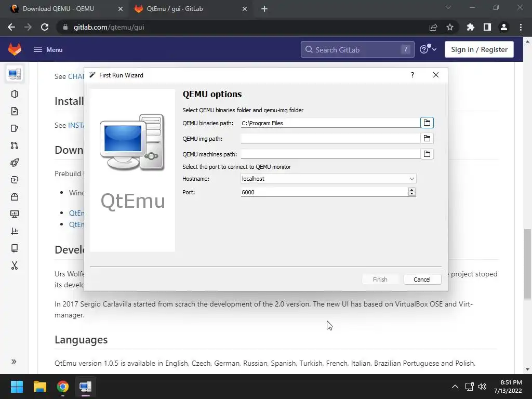Open Wiki icon in sidebar

(x=14, y=248)
